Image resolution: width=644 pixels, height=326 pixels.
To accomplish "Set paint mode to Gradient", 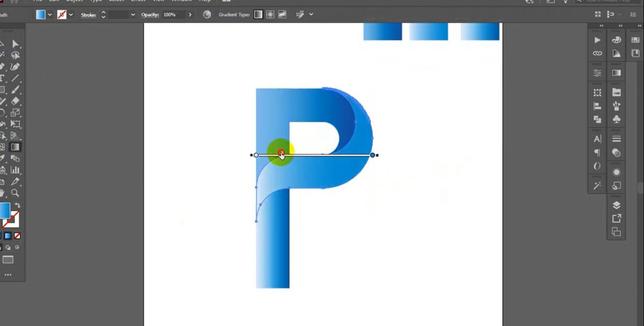I will coord(8,236).
